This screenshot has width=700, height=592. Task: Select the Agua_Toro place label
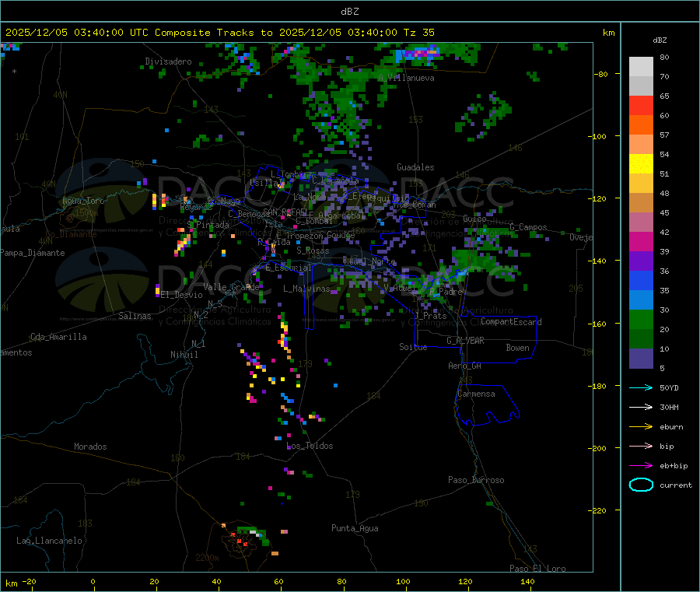pyautogui.click(x=83, y=201)
